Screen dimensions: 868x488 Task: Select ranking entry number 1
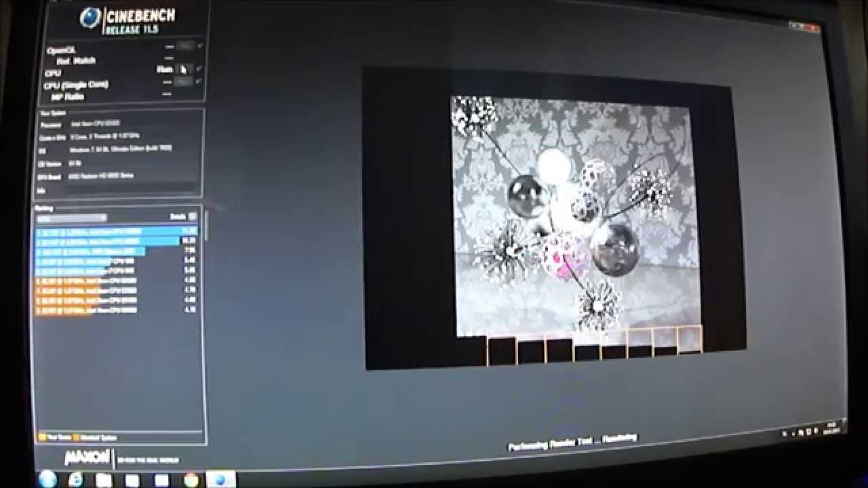116,231
